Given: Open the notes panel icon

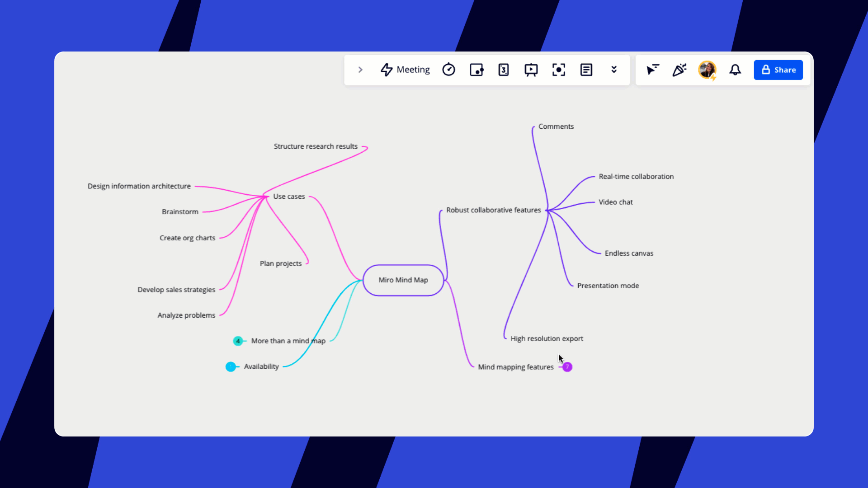Looking at the screenshot, I should (x=586, y=70).
